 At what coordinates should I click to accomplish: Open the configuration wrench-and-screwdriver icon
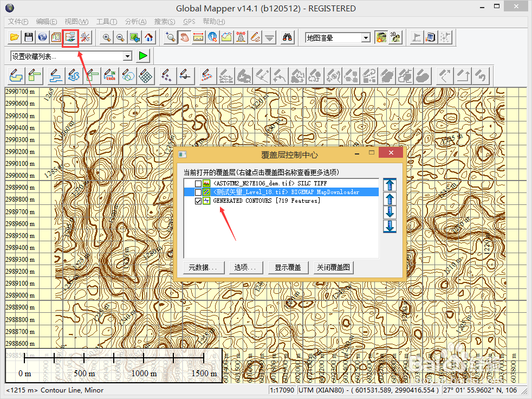pyautogui.click(x=85, y=37)
